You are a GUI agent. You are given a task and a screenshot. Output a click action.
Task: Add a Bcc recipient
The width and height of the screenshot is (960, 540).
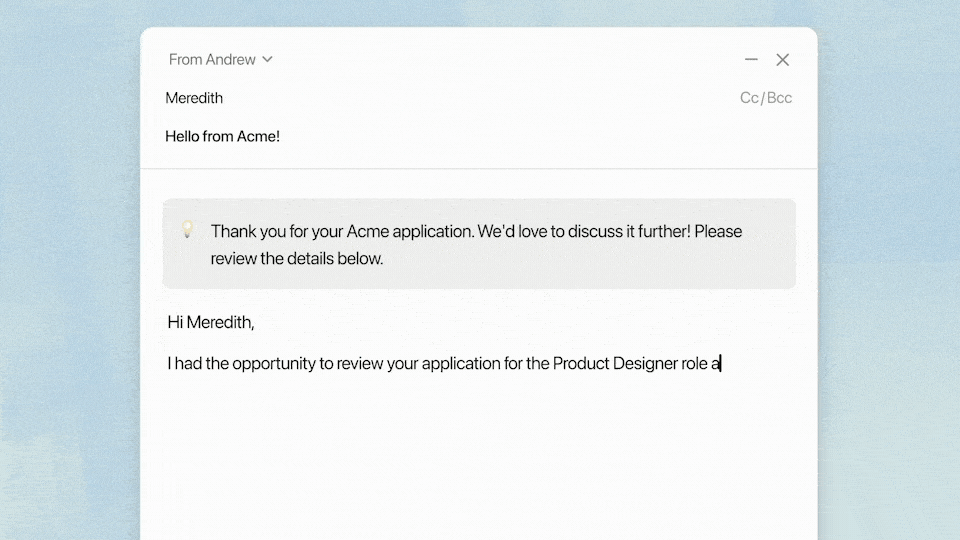(x=780, y=98)
